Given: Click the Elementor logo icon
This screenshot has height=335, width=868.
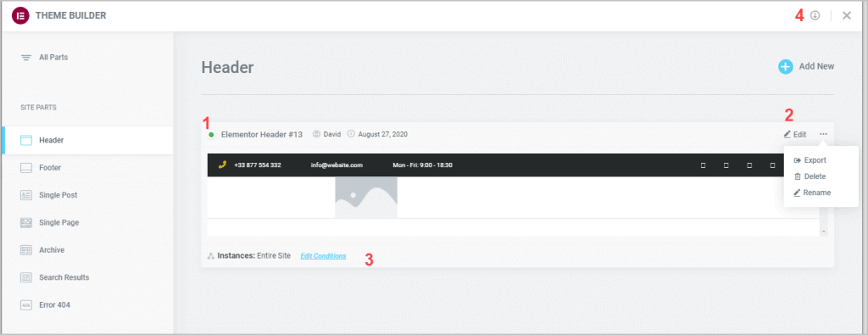Looking at the screenshot, I should (x=20, y=15).
